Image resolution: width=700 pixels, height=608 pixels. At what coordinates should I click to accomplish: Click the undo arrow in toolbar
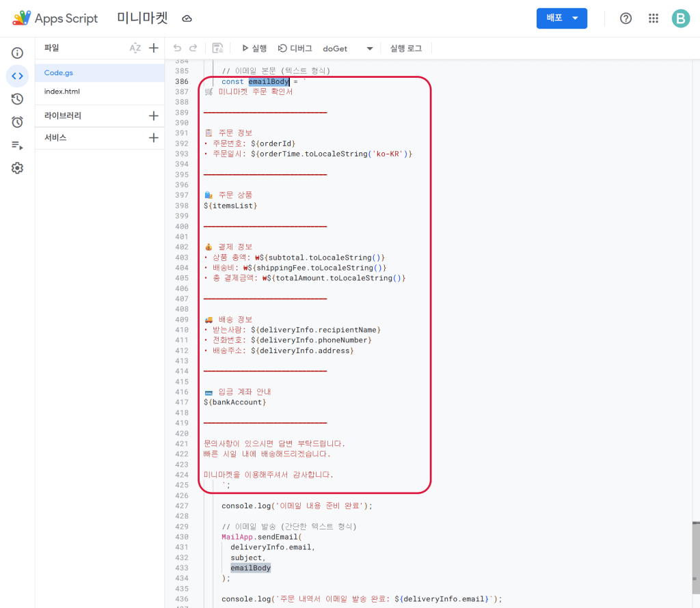pos(178,49)
